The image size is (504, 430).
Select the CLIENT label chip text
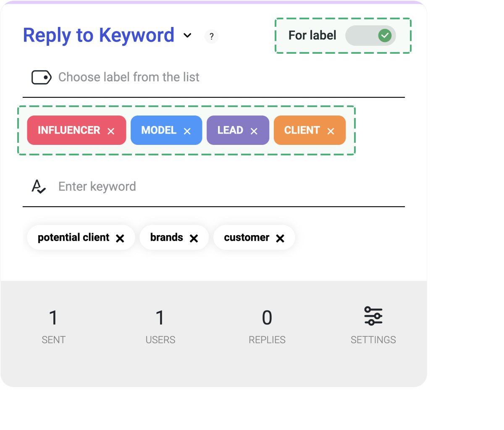pos(302,130)
